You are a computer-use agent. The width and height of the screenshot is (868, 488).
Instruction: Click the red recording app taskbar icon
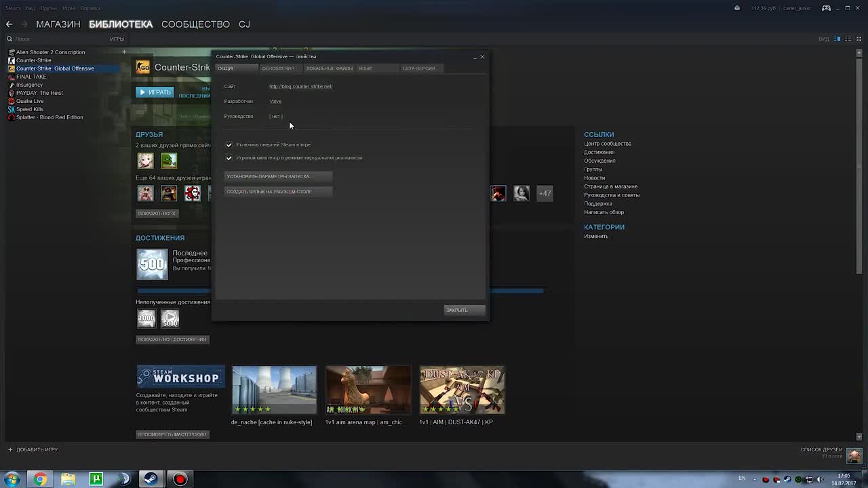point(180,479)
